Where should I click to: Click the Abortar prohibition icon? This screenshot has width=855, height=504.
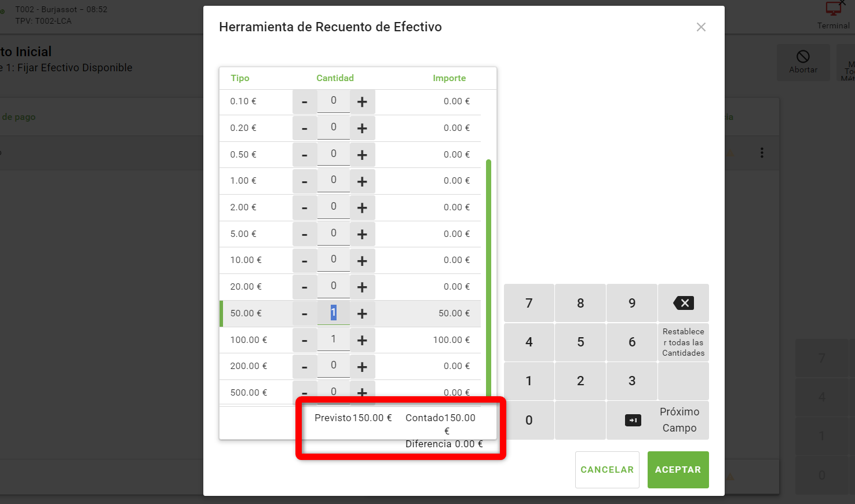[x=803, y=57]
